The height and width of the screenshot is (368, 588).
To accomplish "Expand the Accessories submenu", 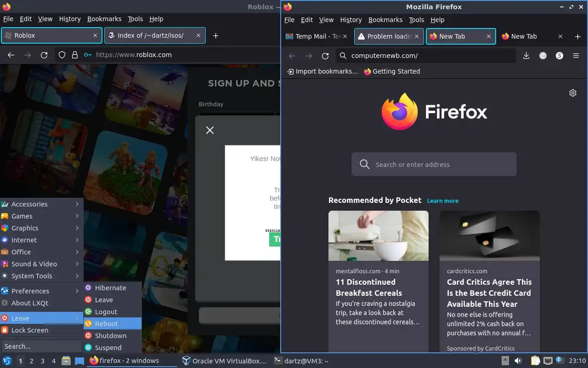I will [x=41, y=204].
